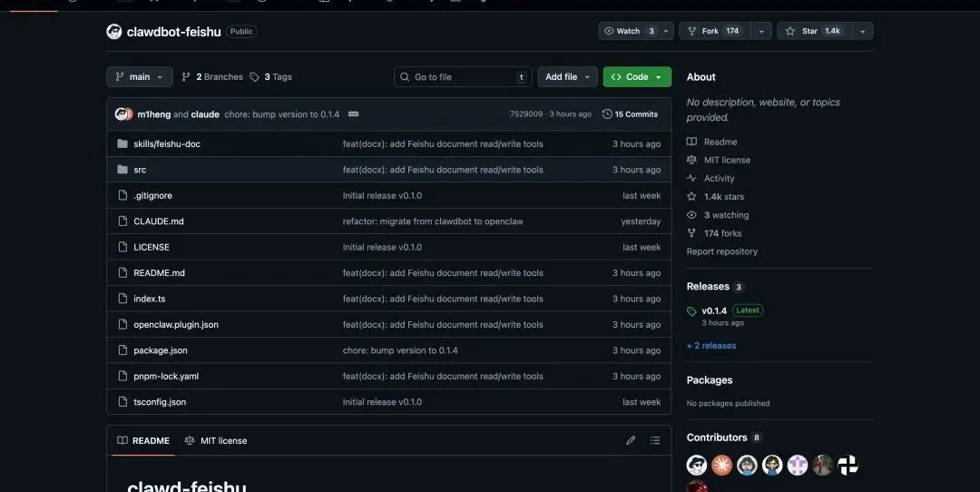
Task: Open the latest commit message 'bump version to 0.1.4'
Action: (x=282, y=114)
